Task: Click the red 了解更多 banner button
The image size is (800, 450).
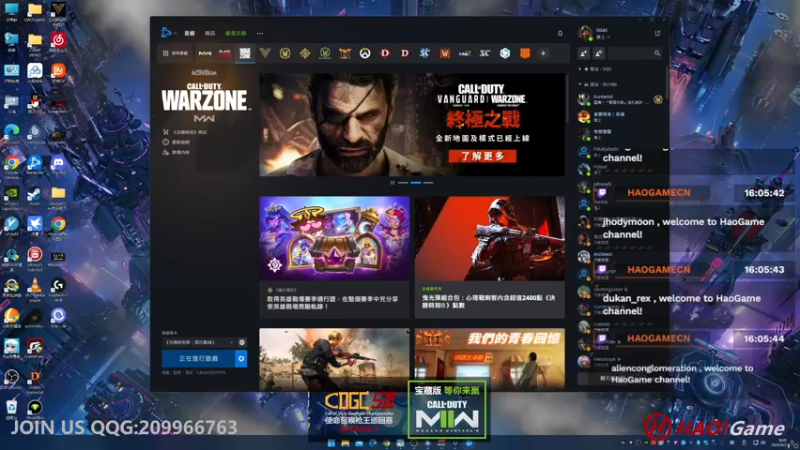Action: coord(482,156)
